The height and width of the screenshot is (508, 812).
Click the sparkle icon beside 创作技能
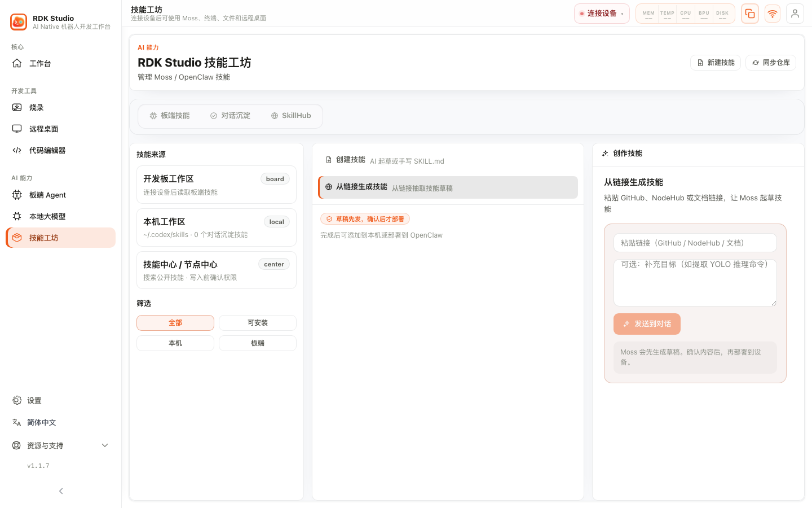(605, 154)
